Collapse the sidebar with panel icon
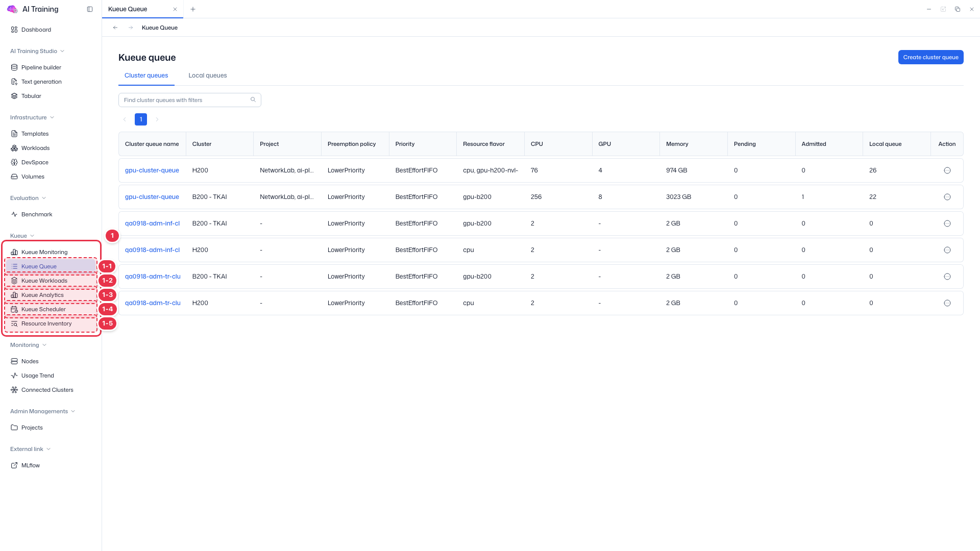980x551 pixels. click(x=90, y=9)
